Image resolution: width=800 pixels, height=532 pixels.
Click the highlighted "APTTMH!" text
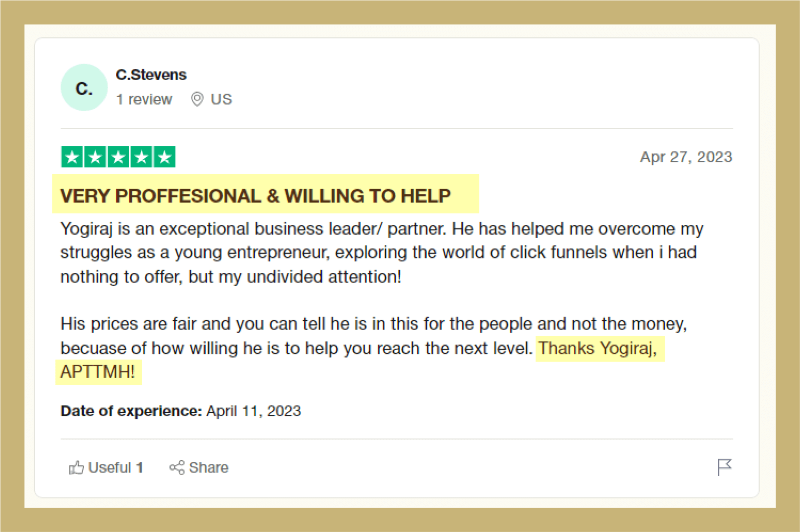(98, 372)
